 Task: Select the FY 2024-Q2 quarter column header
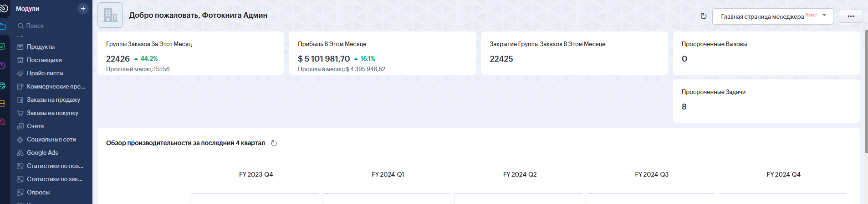(520, 174)
